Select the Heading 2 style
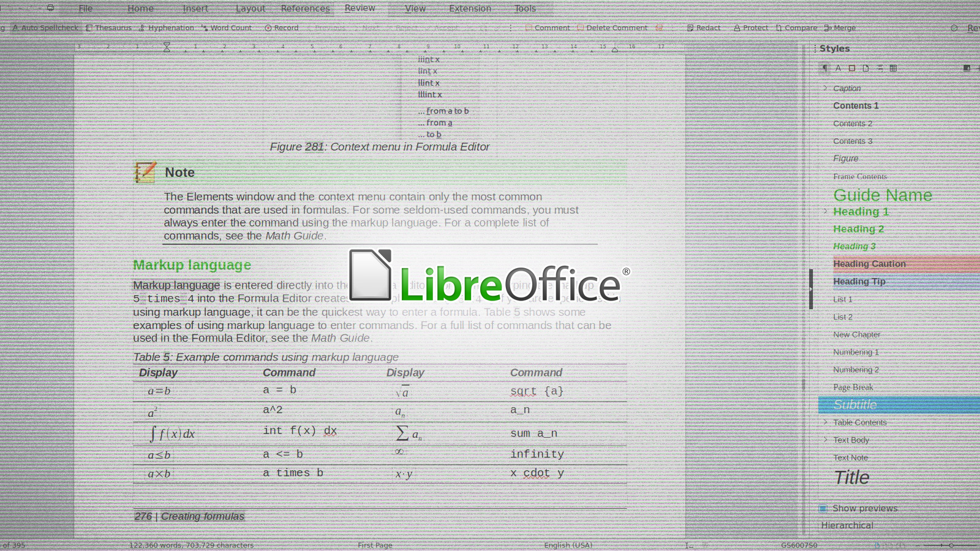 (x=858, y=229)
